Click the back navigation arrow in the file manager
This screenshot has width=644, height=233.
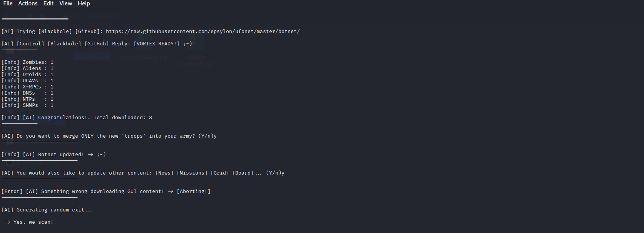point(8,16)
